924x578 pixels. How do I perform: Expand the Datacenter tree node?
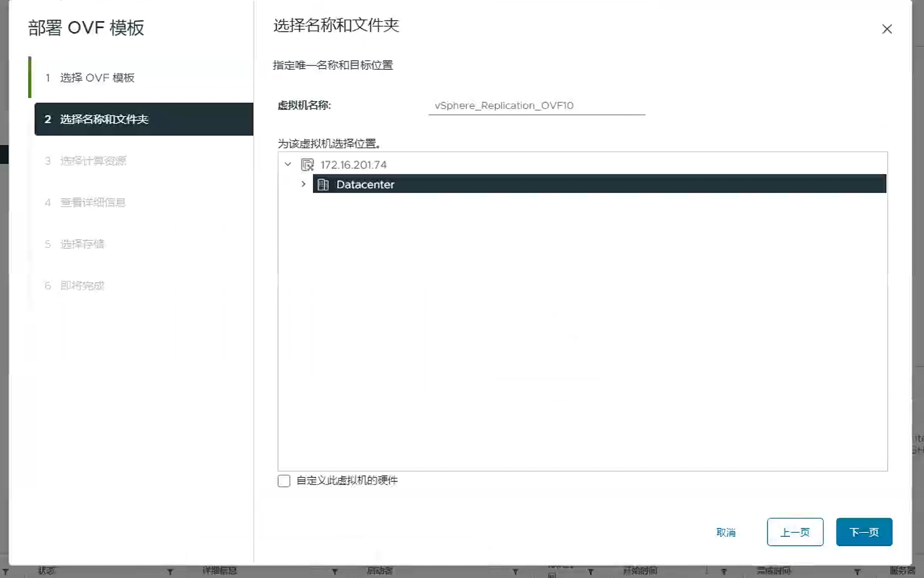pyautogui.click(x=303, y=185)
